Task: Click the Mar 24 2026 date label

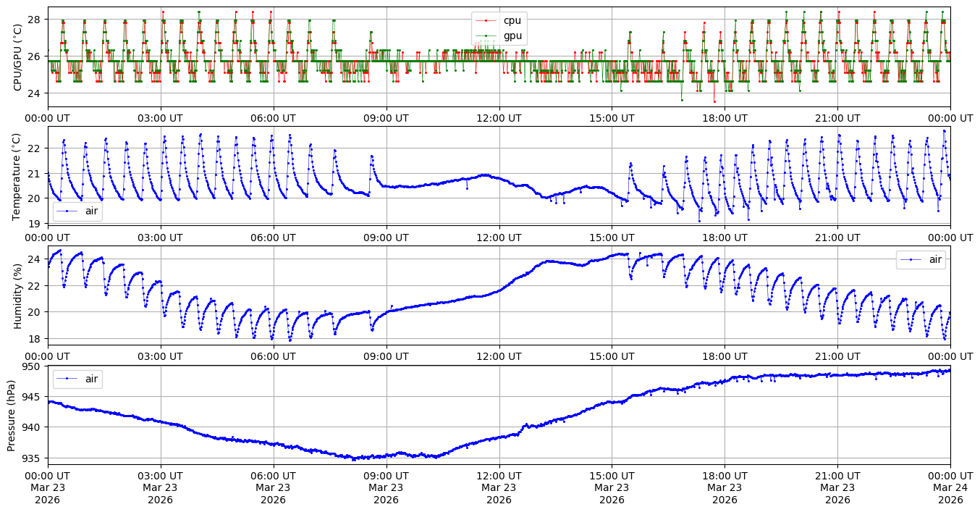Action: (x=950, y=486)
